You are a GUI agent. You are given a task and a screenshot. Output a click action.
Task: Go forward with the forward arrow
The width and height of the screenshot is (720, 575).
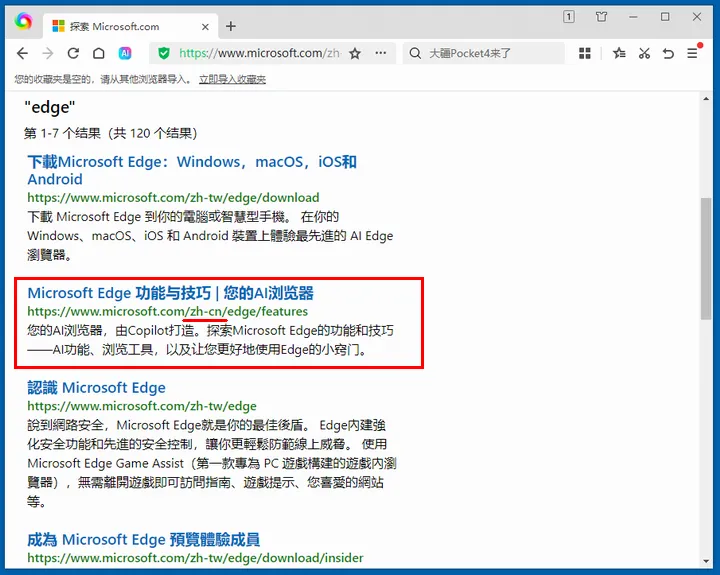point(48,53)
